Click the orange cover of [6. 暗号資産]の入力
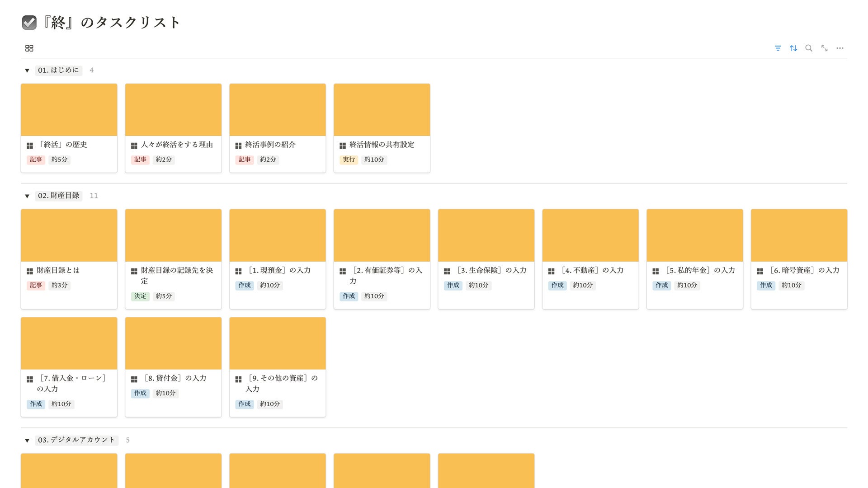Image resolution: width=868 pixels, height=488 pixels. coord(799,235)
